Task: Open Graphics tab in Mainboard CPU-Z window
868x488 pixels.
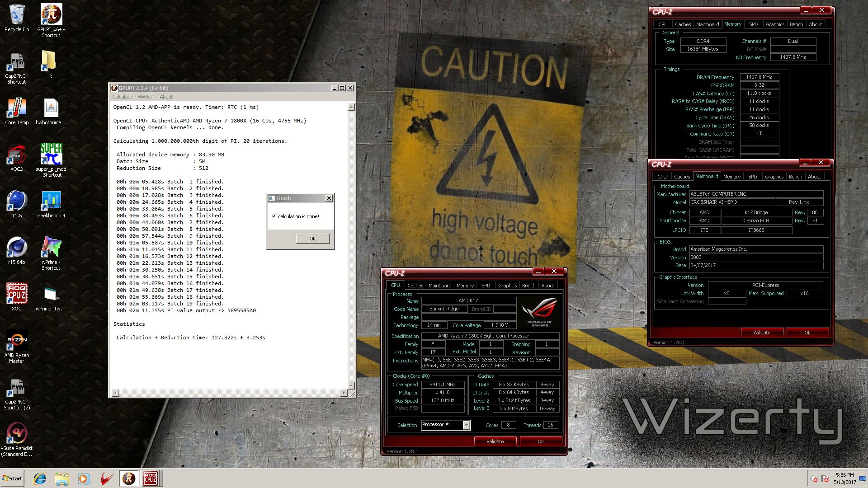Action: pos(774,177)
